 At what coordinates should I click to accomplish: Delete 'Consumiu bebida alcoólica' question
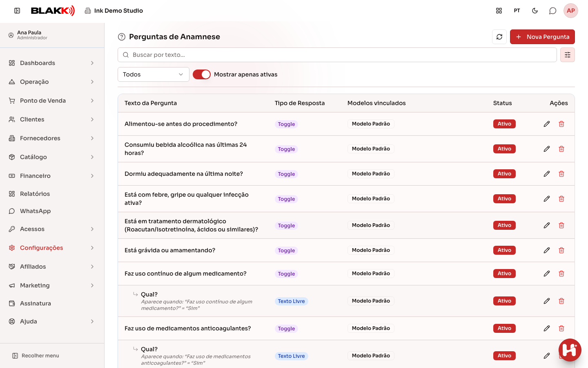pyautogui.click(x=561, y=149)
